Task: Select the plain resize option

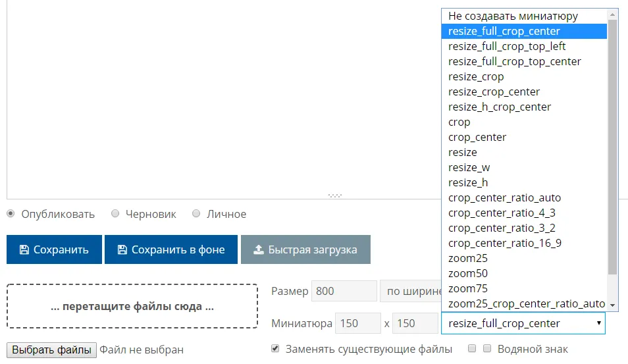Action: [x=524, y=152]
